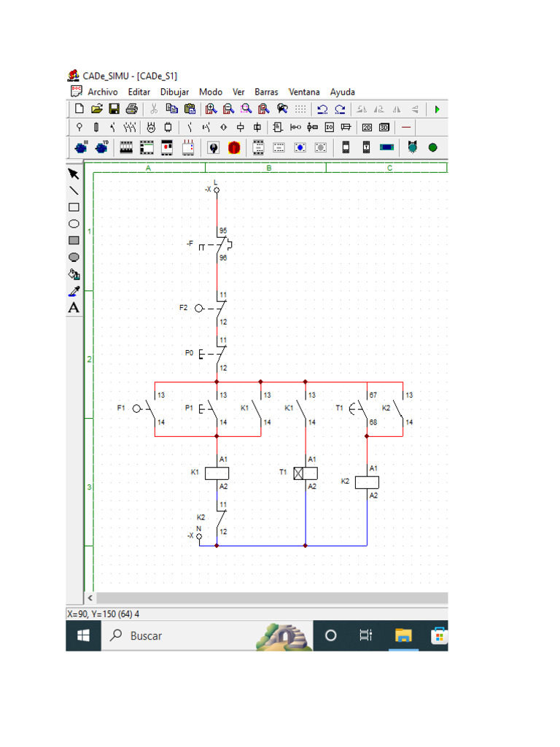
Task: Click the Undo arrow icon
Action: tap(322, 109)
